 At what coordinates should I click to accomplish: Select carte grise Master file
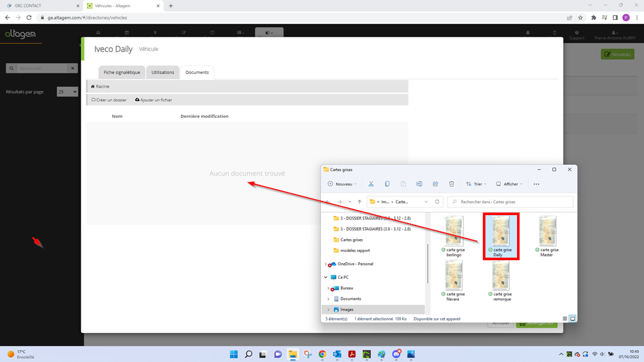(x=547, y=236)
